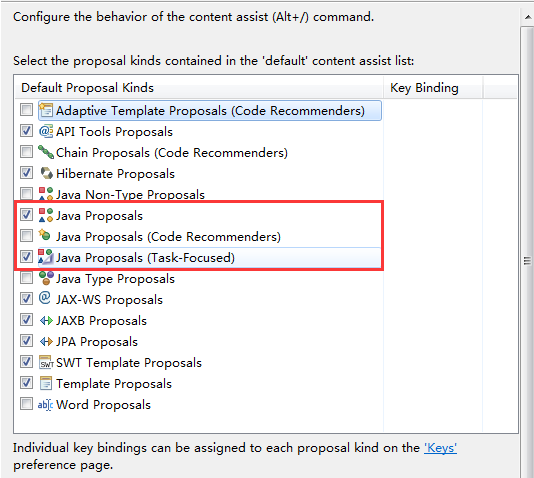This screenshot has width=534, height=478.
Task: Uncheck the Java Proposals checkbox
Action: 26,215
